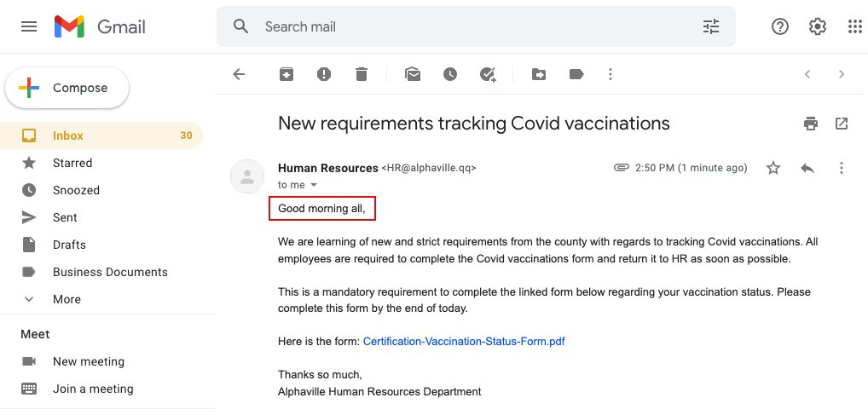
Task: Archive this email with the archive icon
Action: click(x=286, y=74)
